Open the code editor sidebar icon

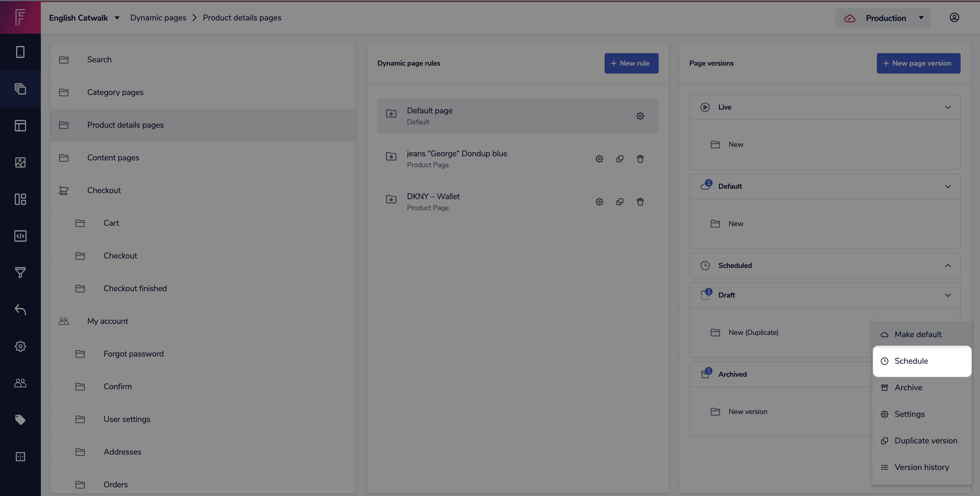(x=20, y=236)
